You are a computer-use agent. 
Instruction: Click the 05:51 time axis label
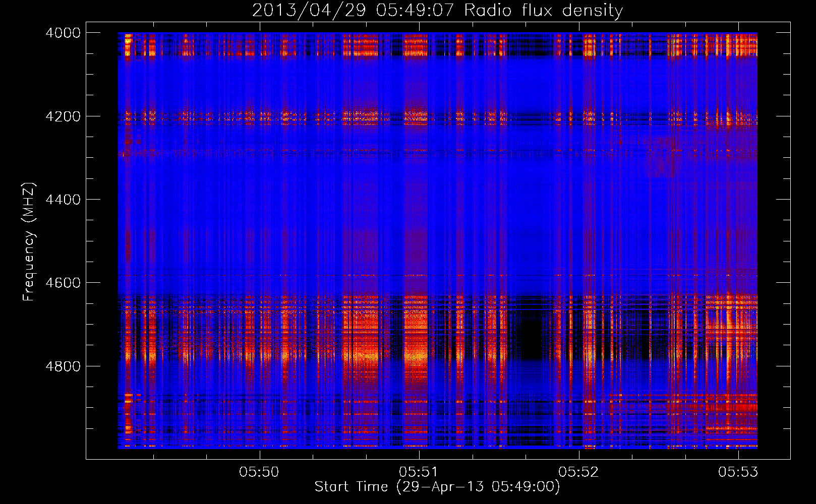pos(419,472)
